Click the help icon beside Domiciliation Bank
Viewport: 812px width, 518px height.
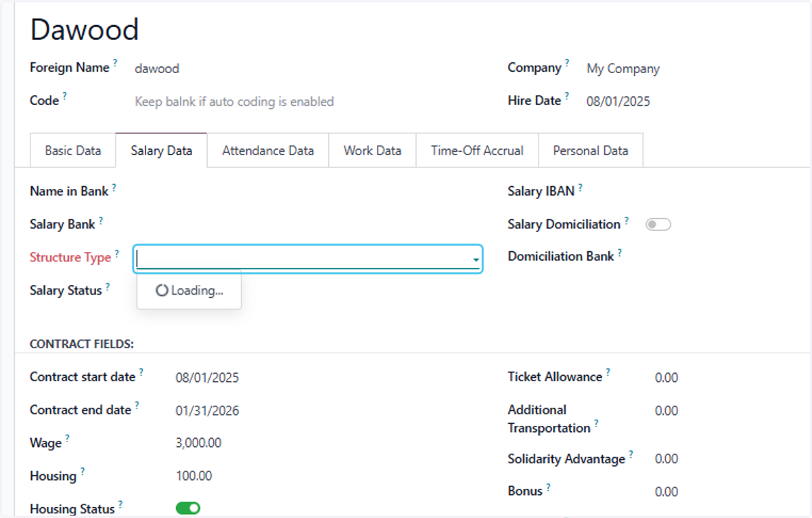[x=620, y=252]
